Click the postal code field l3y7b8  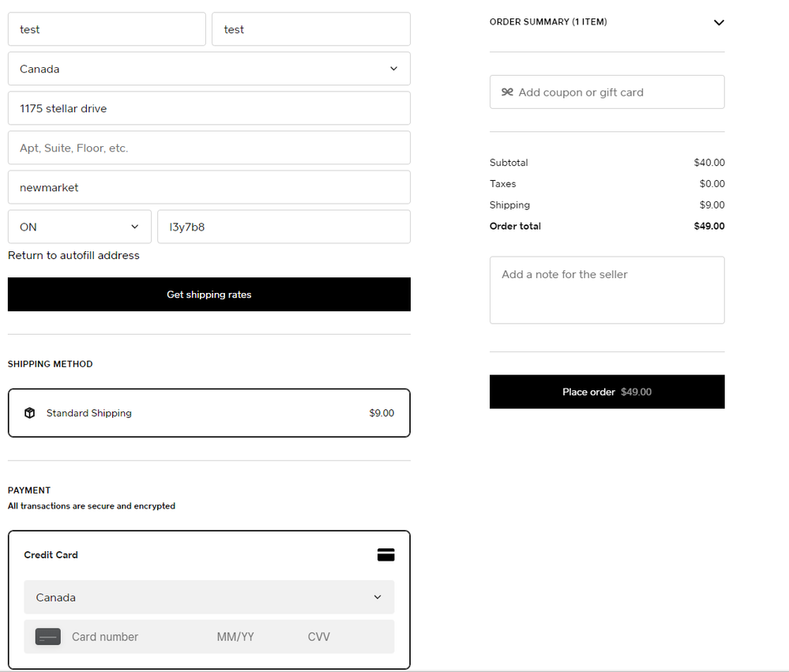(283, 227)
